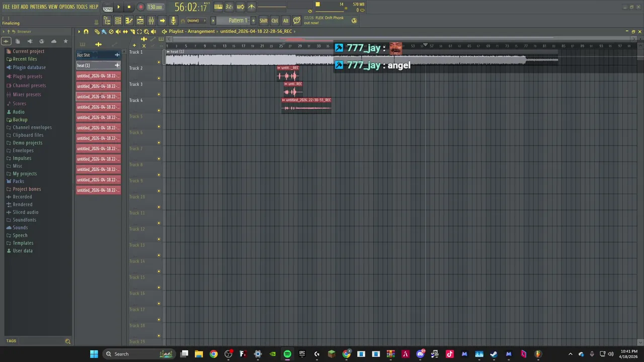Click the Ctrl modifier button

(x=275, y=21)
